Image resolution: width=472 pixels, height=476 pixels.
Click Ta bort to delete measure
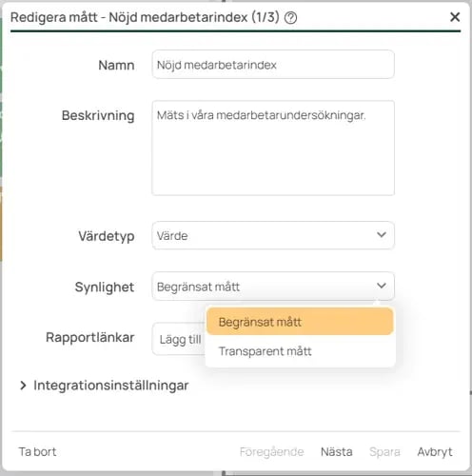point(37,451)
